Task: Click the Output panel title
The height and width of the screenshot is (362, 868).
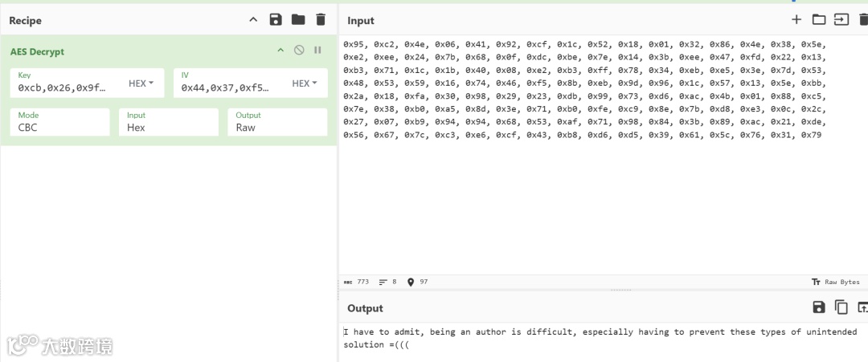Action: 365,308
